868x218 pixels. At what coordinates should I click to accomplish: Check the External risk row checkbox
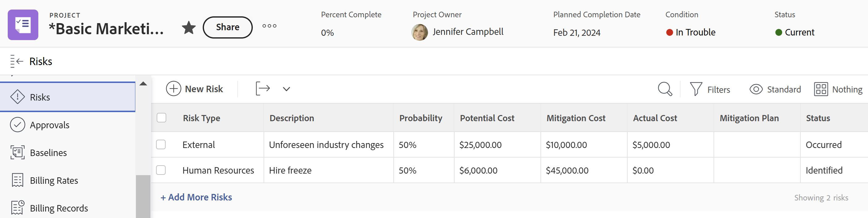161,145
